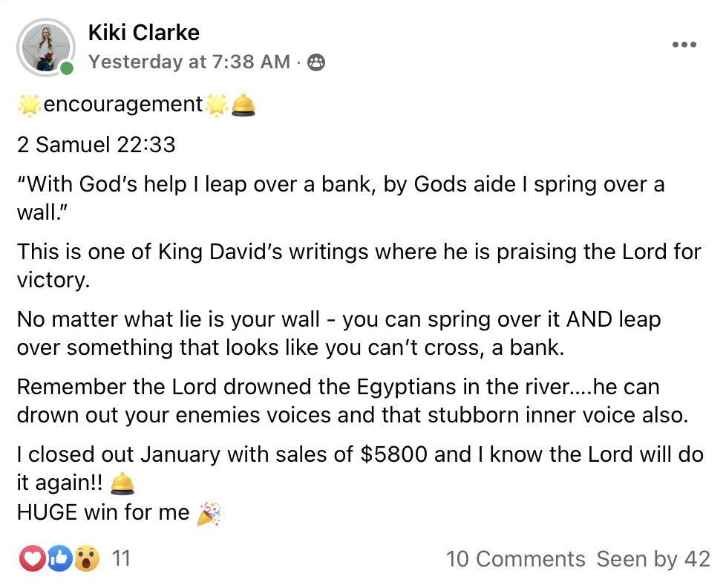Viewport: 726px width, 588px height.
Task: Click the Kiki Clarke author name
Action: click(143, 33)
